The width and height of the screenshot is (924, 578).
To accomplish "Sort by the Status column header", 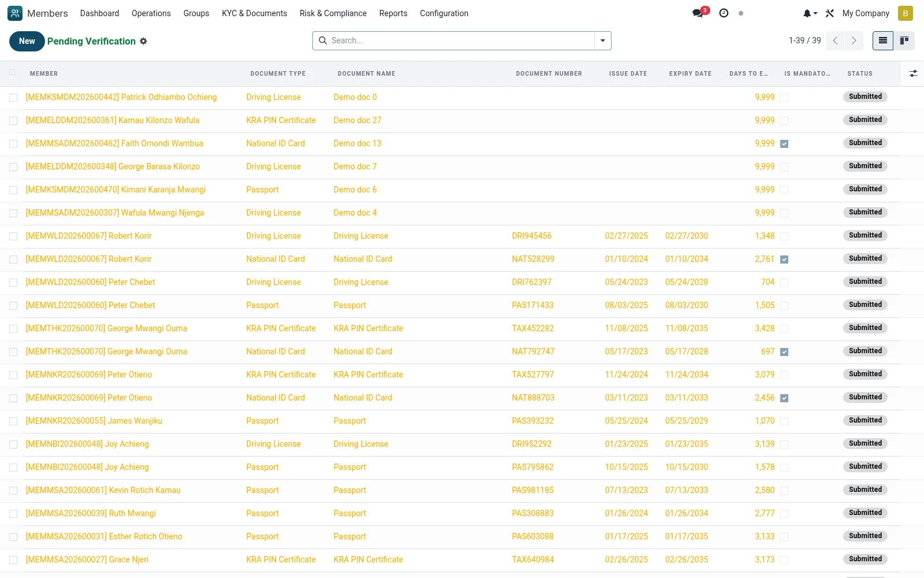I will [x=860, y=73].
